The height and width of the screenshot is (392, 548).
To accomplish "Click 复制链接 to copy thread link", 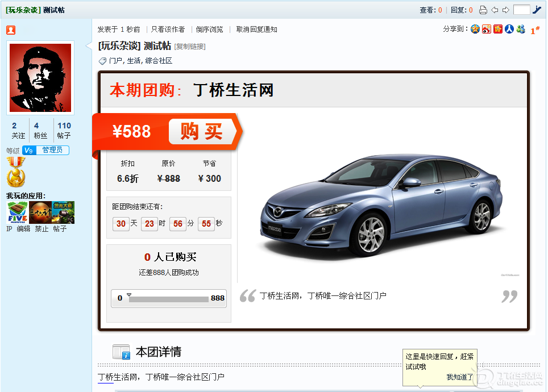I will click(x=190, y=47).
